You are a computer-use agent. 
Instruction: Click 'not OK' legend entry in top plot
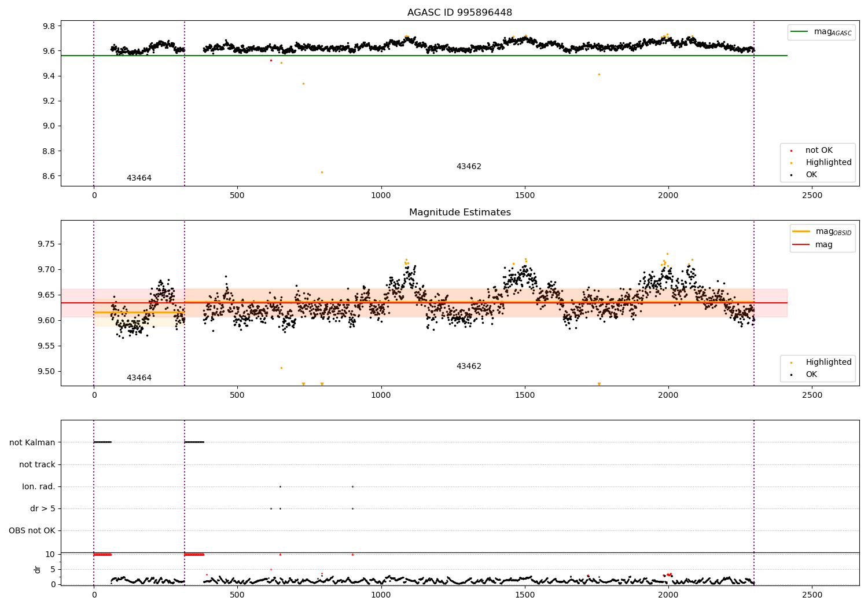(819, 150)
